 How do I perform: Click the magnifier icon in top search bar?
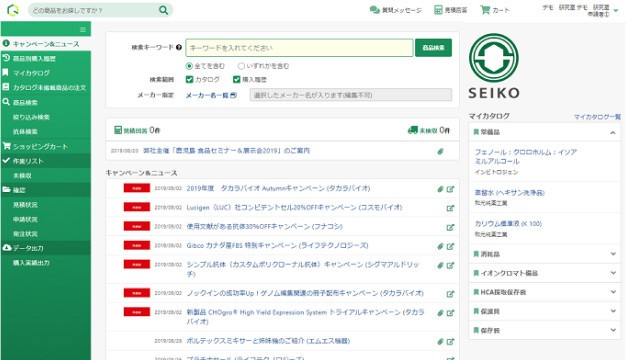tap(163, 10)
